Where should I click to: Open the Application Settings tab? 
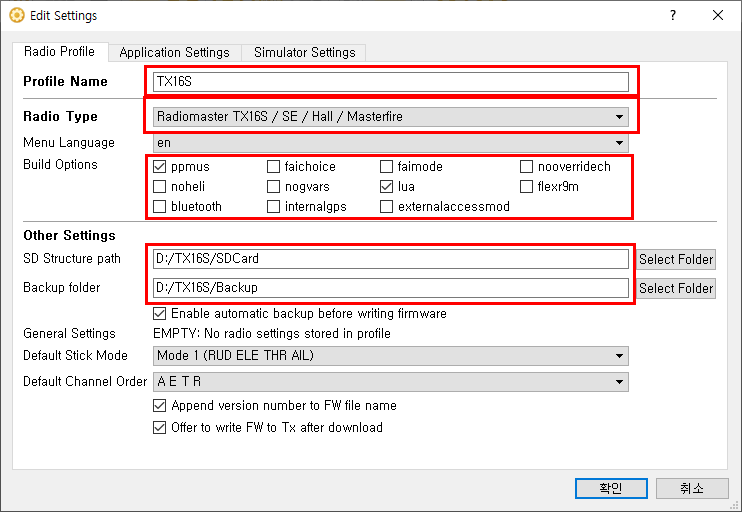pyautogui.click(x=174, y=53)
